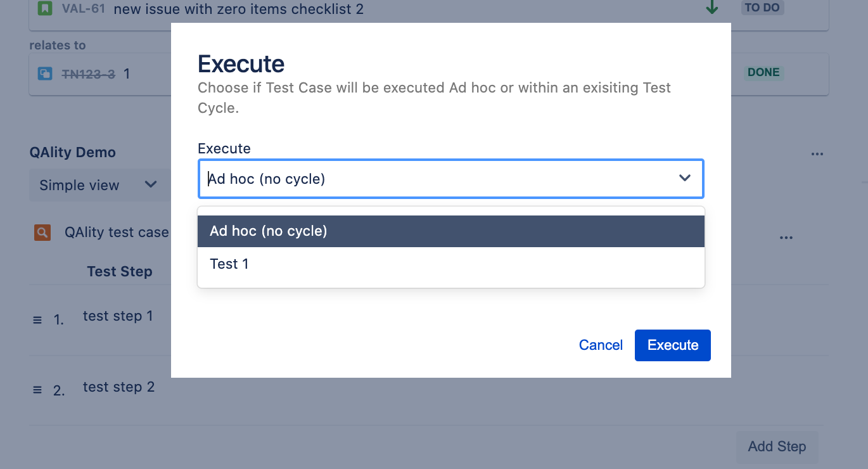Click the DONE status badge
Screen dimensions: 868x469
(x=763, y=72)
